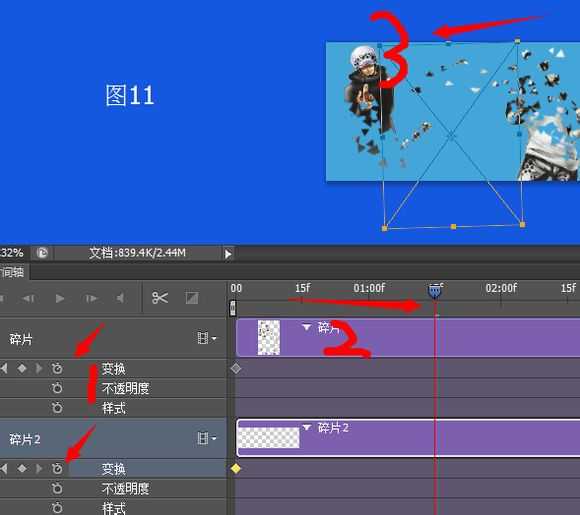This screenshot has height=515, width=580.
Task: Select the yellow keyframe on the 碎片2 变换 track
Action: [236, 469]
